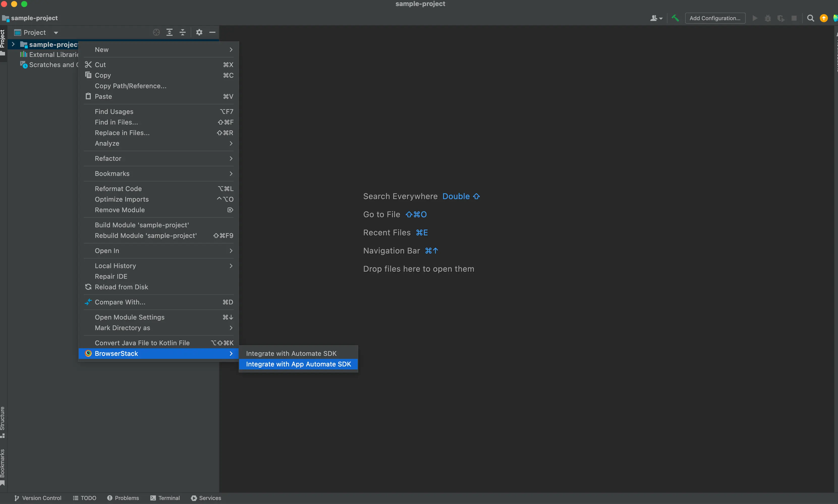
Task: Choose Reload from Disk menu item
Action: (121, 287)
